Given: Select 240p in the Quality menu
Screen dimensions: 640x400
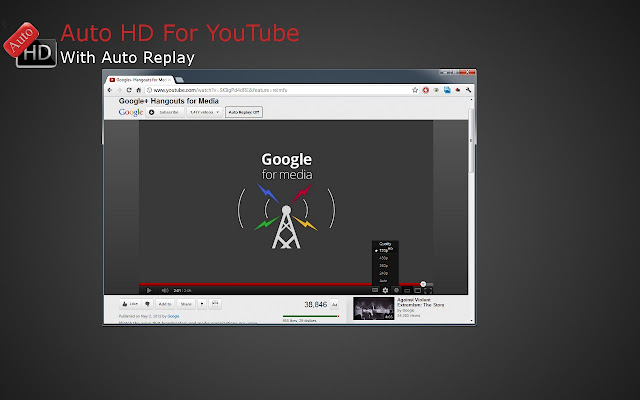Looking at the screenshot, I should tap(384, 273).
